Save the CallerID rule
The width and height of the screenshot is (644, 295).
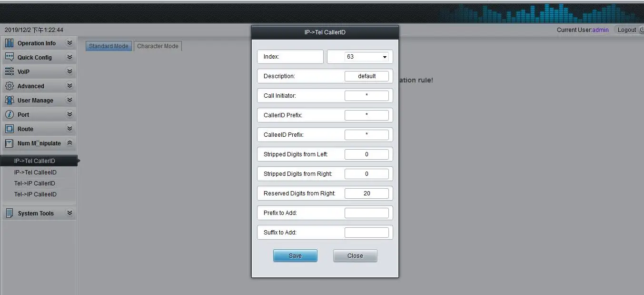tap(295, 256)
